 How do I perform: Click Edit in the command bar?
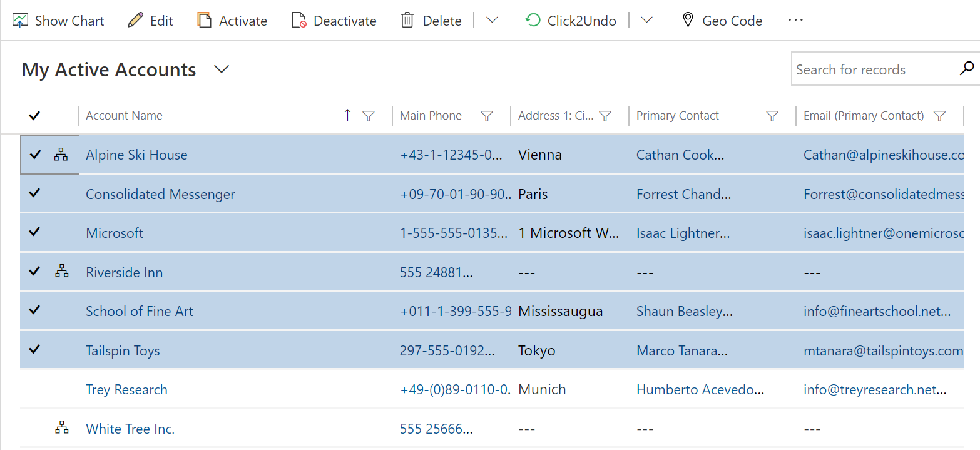(x=150, y=21)
